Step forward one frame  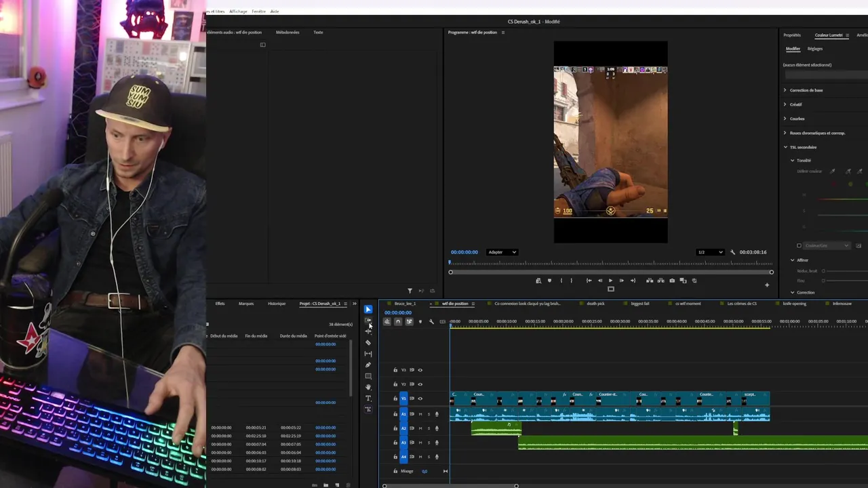click(x=622, y=281)
